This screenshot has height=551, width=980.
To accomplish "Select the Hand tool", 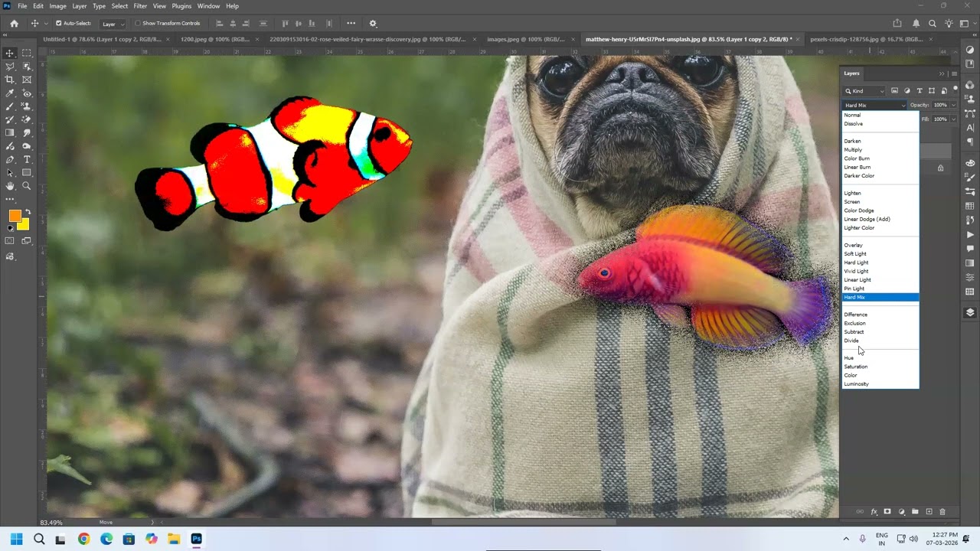I will click(10, 186).
